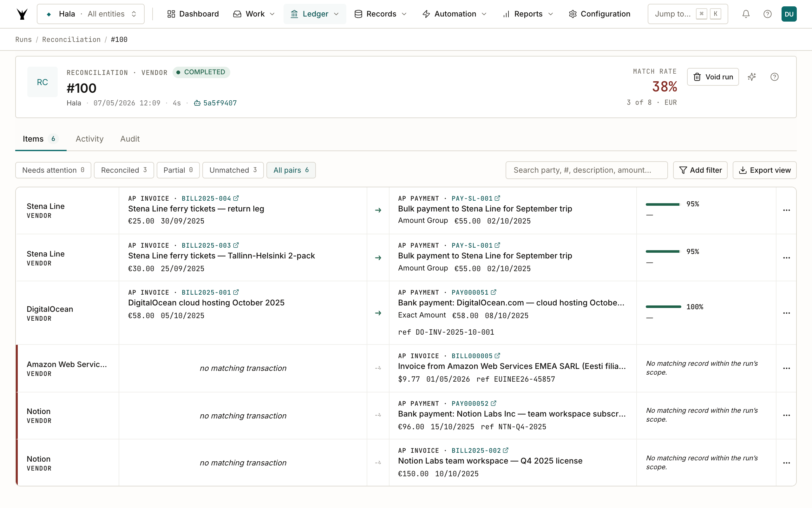
Task: Expand the Records menu
Action: [381, 14]
